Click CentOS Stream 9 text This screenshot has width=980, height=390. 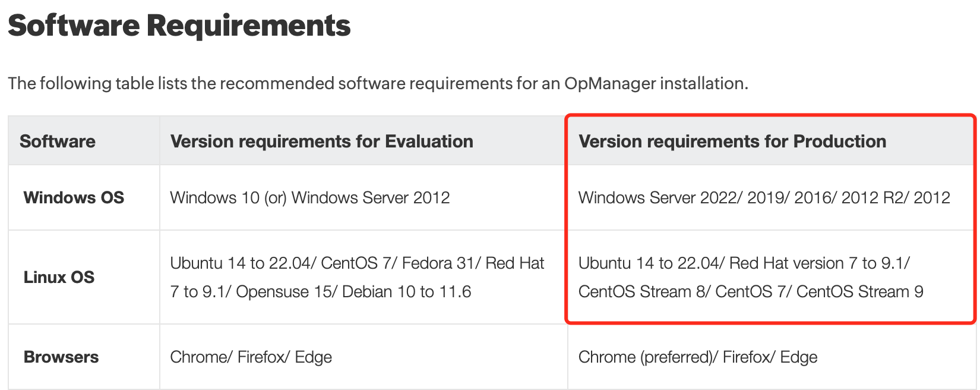[859, 292]
